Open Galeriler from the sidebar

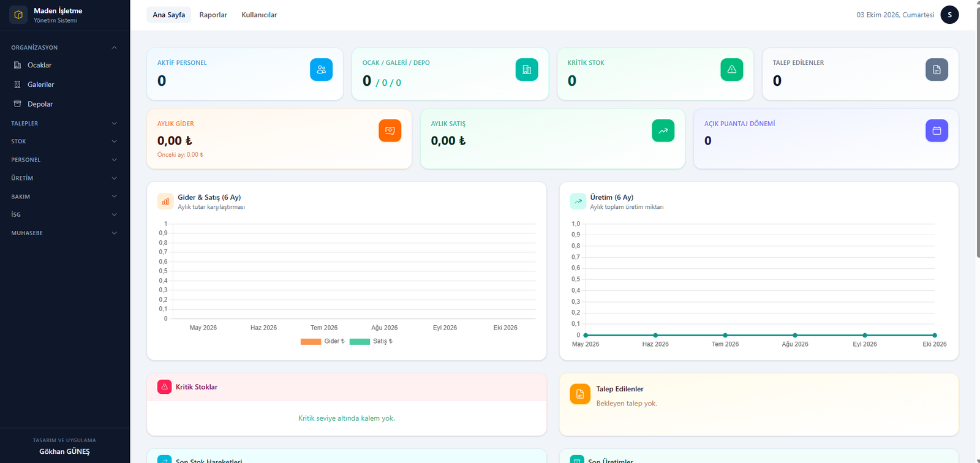click(x=64, y=85)
